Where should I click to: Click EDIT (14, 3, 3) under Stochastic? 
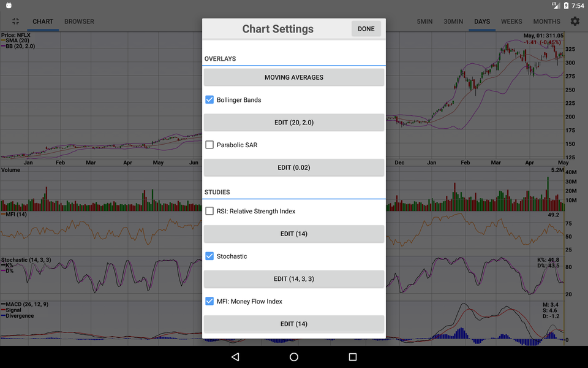(x=293, y=279)
